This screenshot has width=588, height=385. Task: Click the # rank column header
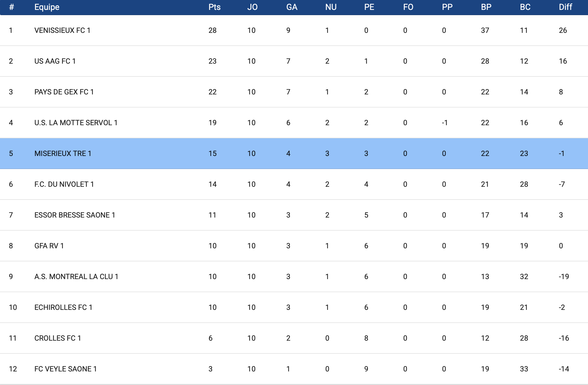[x=11, y=7]
